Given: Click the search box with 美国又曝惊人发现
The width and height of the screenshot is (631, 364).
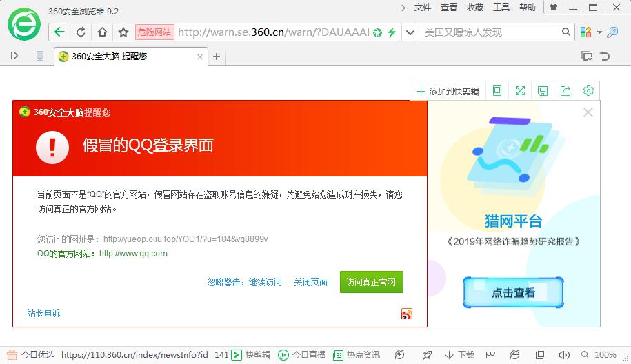Looking at the screenshot, I should (490, 32).
